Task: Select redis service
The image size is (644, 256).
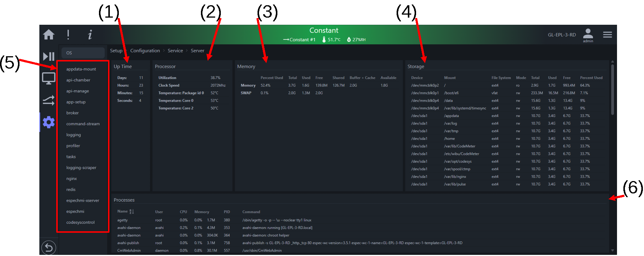Action: [x=71, y=190]
